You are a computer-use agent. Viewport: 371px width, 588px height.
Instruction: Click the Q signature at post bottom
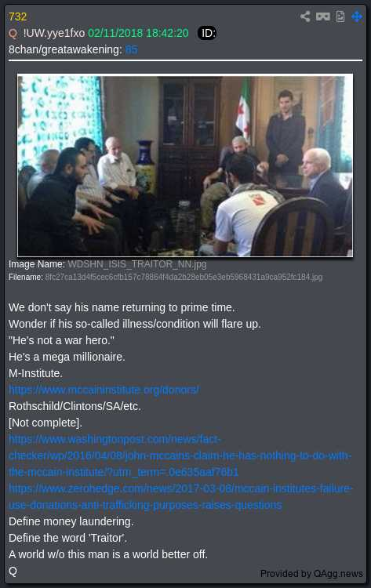pyautogui.click(x=13, y=571)
